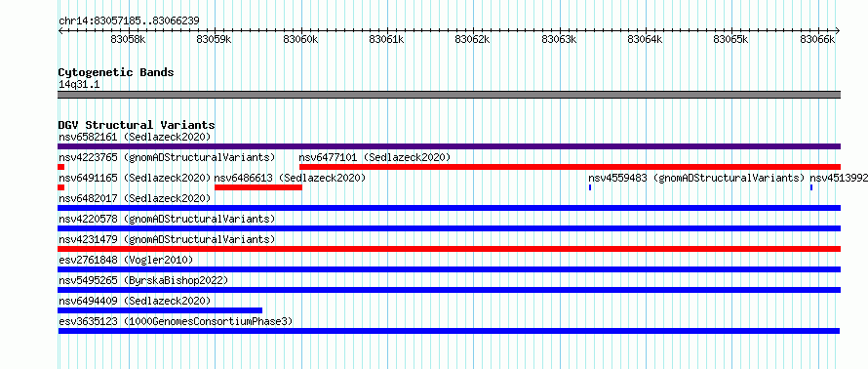Click the nsv6486613 red variant bar

click(x=258, y=187)
